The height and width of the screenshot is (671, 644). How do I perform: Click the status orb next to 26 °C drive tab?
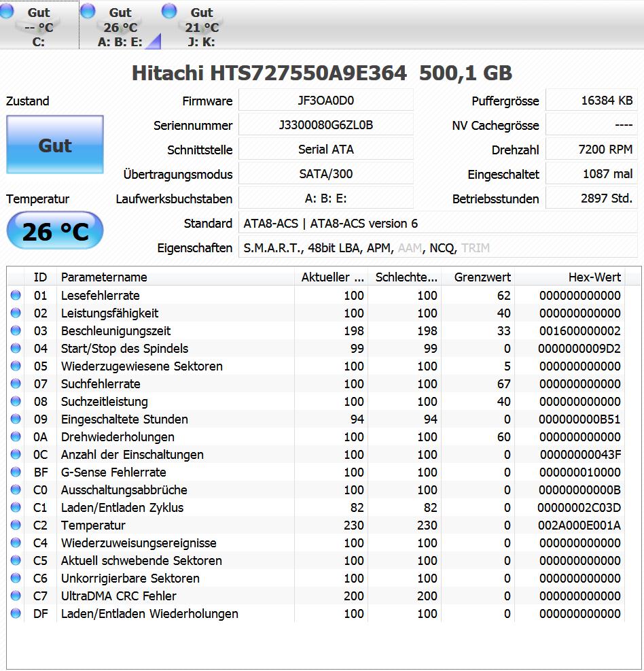pyautogui.click(x=88, y=11)
